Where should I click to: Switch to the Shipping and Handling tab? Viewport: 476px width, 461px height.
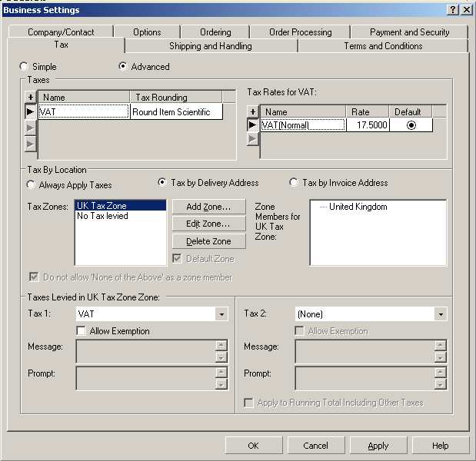click(x=210, y=46)
